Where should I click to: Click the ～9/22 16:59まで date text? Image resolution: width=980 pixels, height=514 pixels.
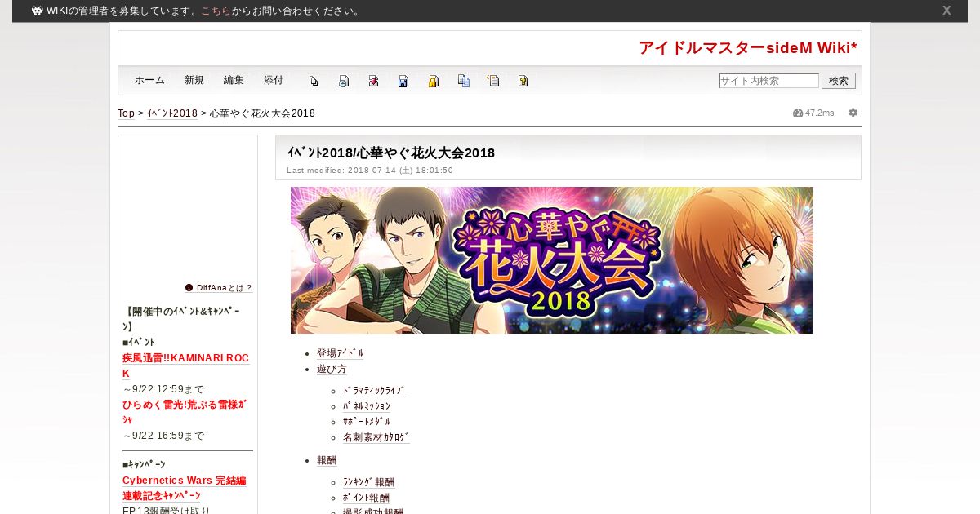163,436
